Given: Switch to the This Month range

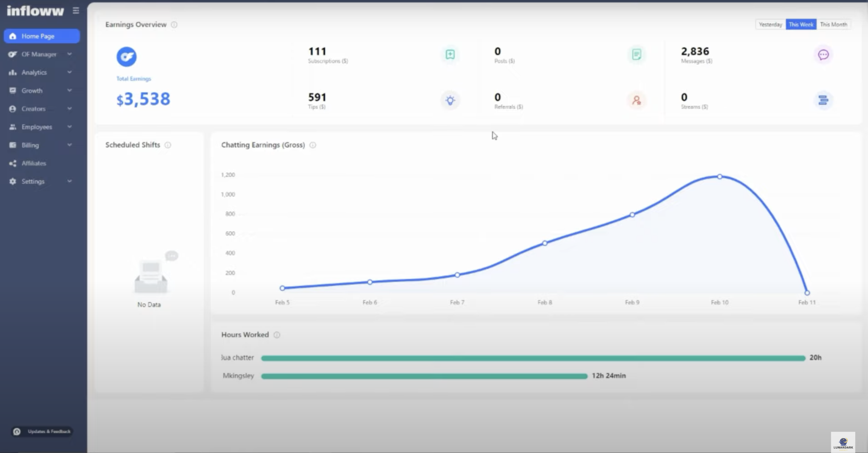Looking at the screenshot, I should point(833,25).
